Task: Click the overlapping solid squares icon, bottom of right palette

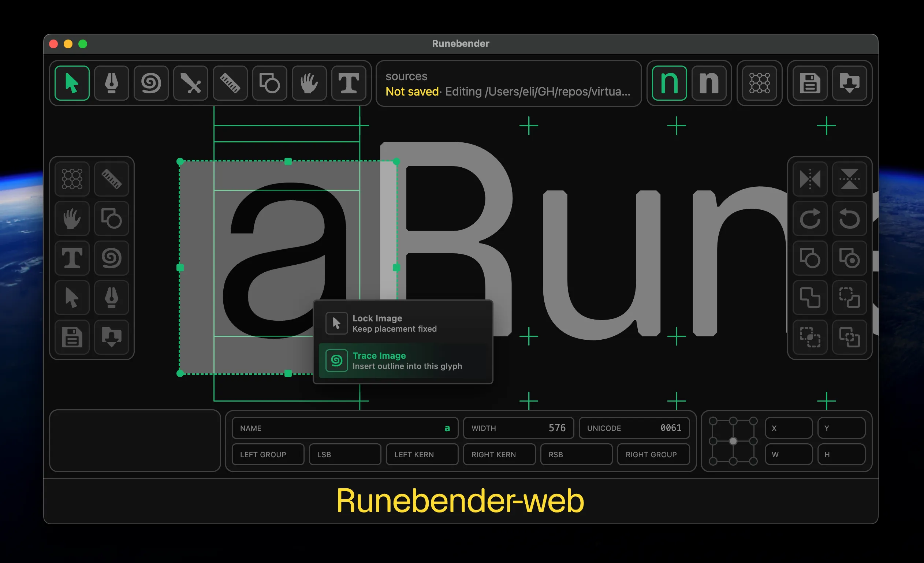Action: tap(849, 337)
